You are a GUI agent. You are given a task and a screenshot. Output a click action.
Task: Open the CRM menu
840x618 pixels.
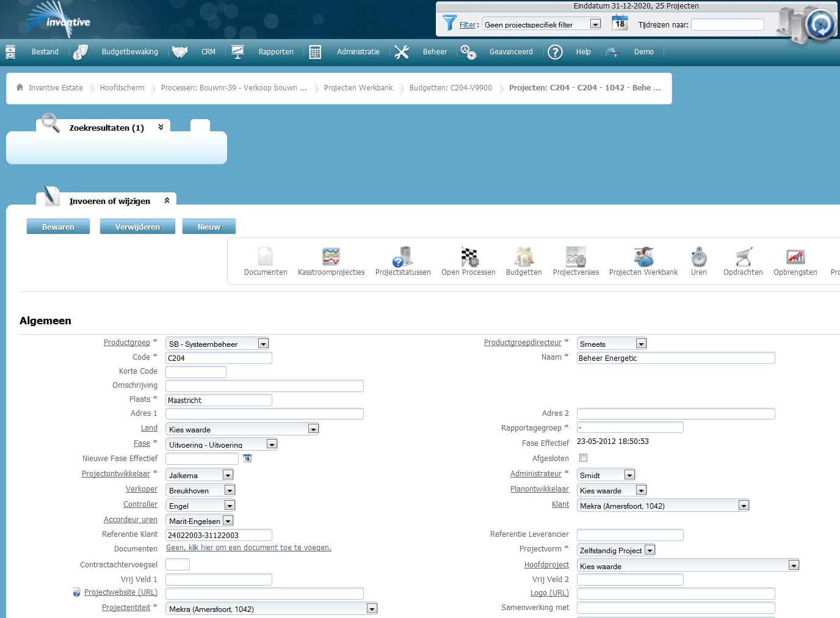coord(208,51)
